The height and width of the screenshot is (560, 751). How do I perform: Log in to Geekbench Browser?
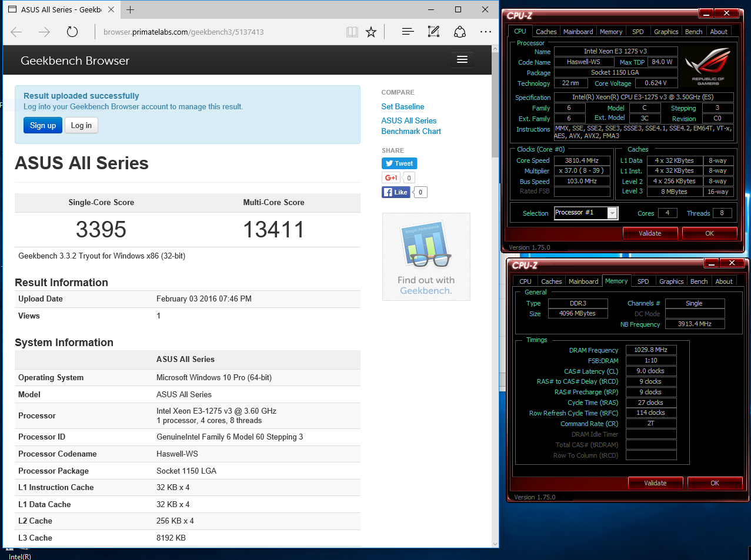pos(81,125)
